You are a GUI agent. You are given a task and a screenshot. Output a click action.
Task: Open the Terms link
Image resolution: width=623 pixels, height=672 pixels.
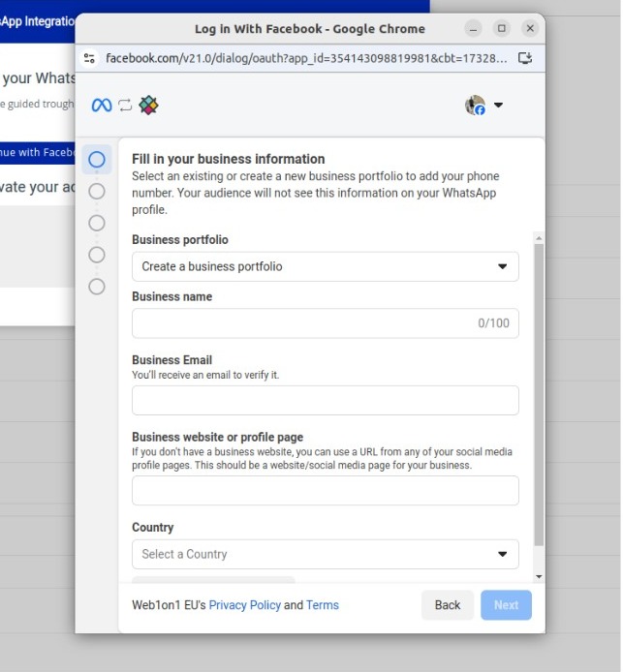click(323, 605)
